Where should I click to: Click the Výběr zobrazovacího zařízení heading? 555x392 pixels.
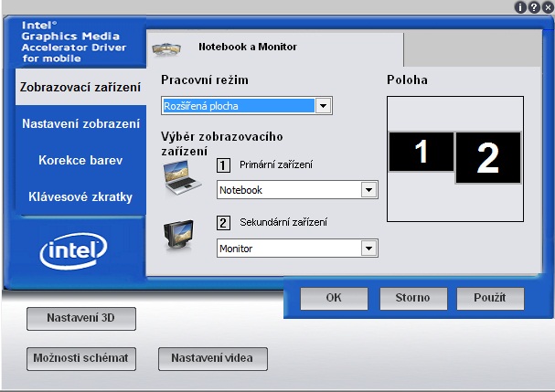(222, 144)
